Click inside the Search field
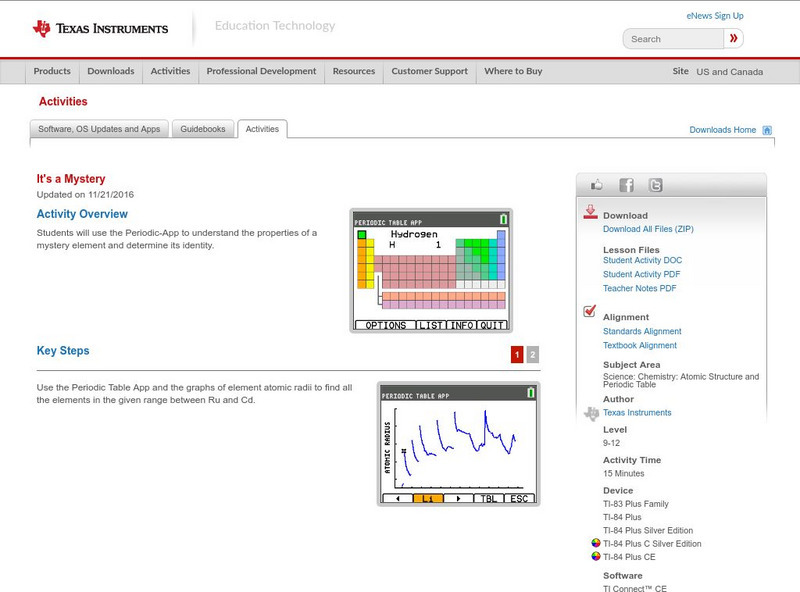800x592 pixels. [x=670, y=38]
